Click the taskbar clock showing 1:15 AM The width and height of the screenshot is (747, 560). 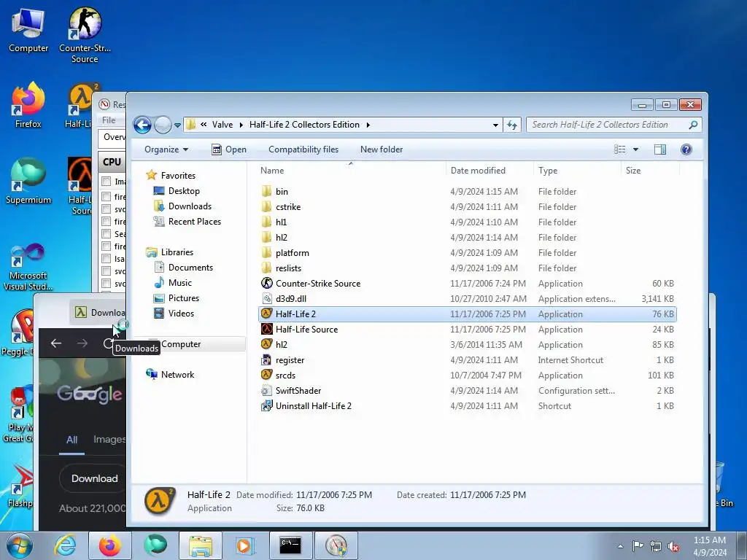pyautogui.click(x=710, y=546)
